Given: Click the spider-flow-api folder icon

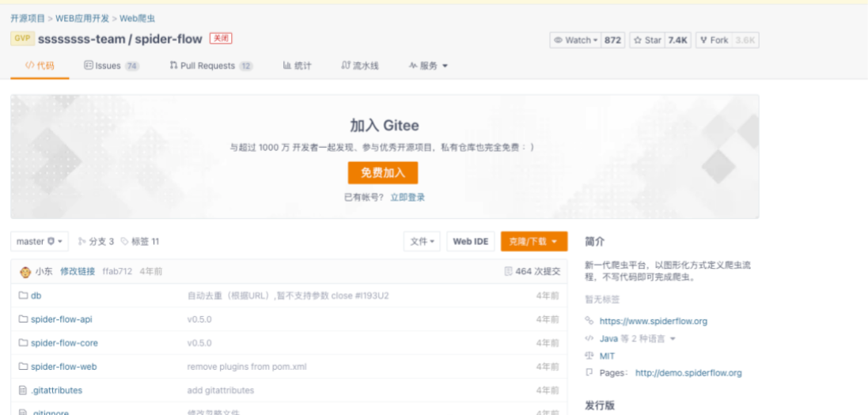Looking at the screenshot, I should [x=23, y=319].
